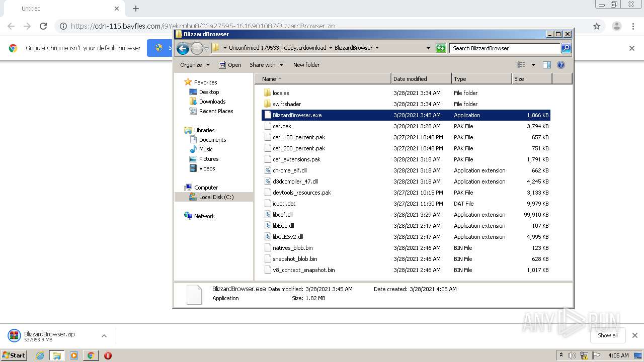Select libGLESv2.dll file icon
The image size is (644, 362).
click(x=268, y=237)
